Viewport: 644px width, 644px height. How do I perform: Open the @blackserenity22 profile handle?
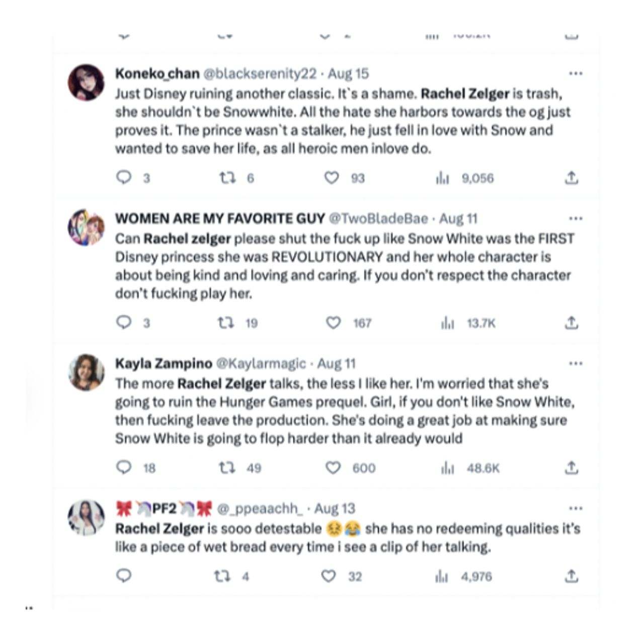(x=260, y=73)
